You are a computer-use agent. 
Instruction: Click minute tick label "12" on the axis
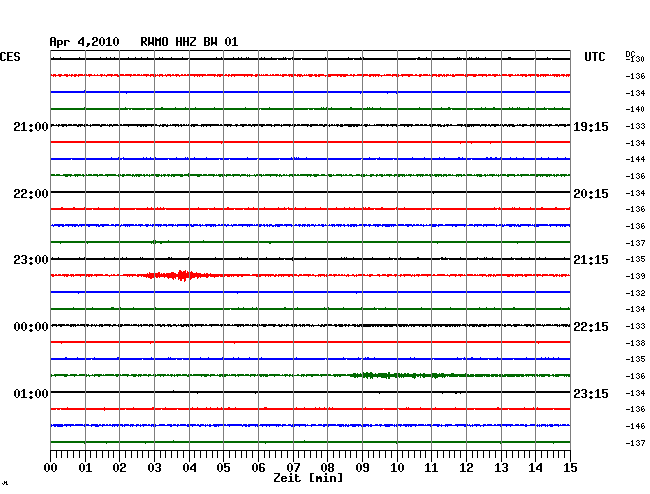(x=466, y=467)
